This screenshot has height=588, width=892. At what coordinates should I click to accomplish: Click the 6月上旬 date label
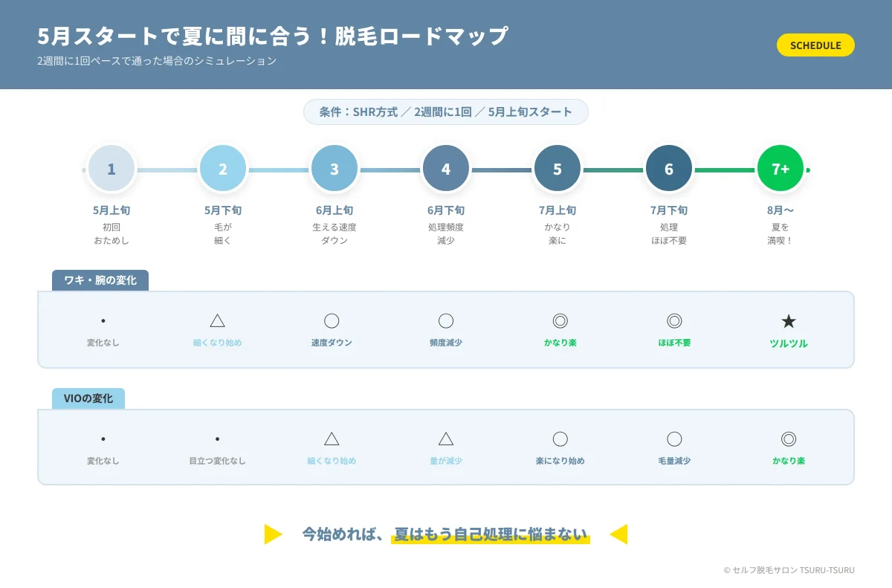(x=334, y=210)
